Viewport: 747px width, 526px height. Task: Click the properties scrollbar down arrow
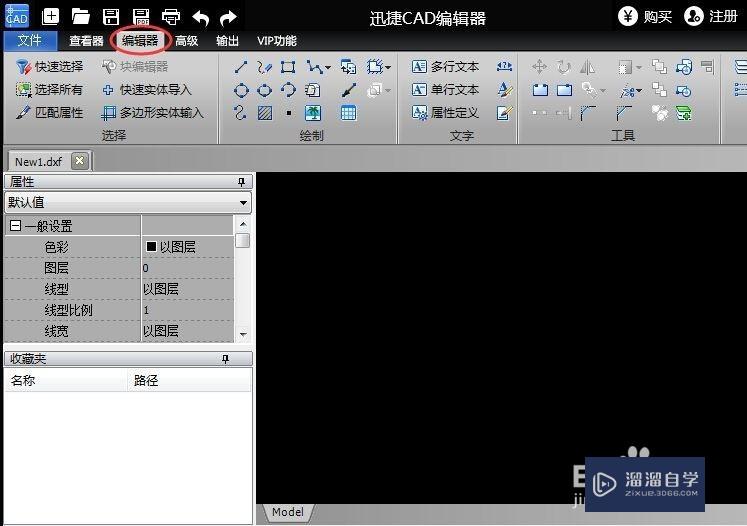tap(243, 334)
